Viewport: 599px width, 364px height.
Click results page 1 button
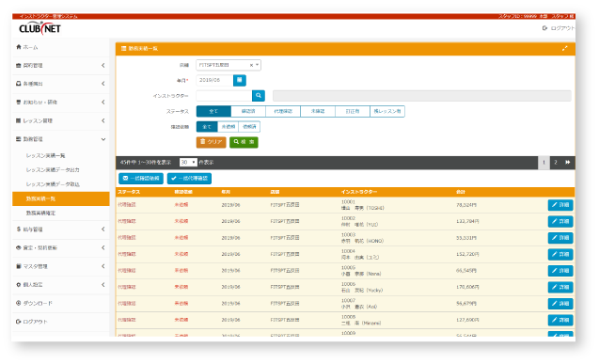click(x=544, y=163)
